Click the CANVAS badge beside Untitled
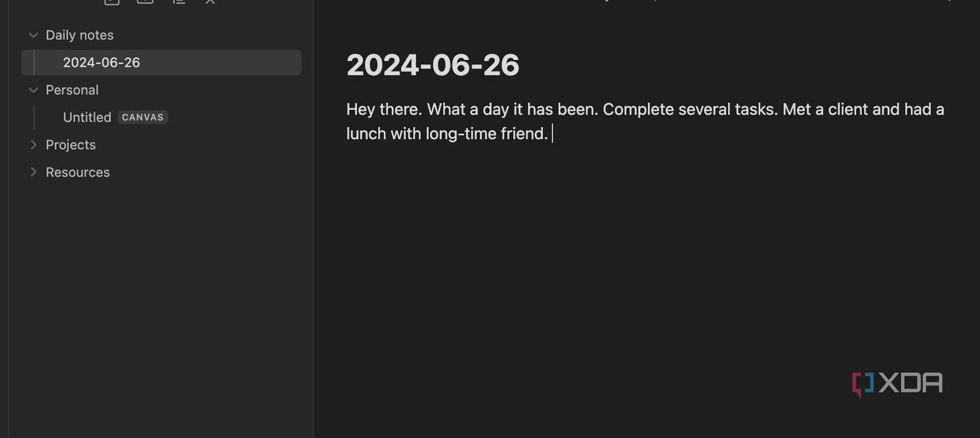980x438 pixels. (143, 118)
